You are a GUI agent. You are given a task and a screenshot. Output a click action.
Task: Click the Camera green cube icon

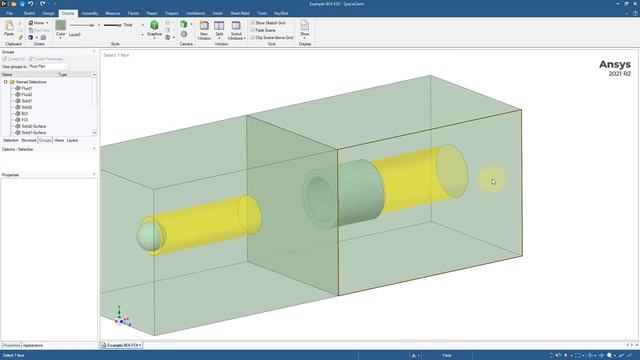pos(184,24)
